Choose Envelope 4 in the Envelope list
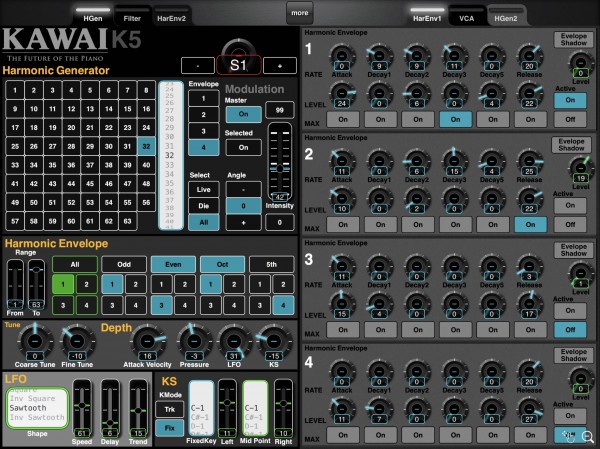 click(x=204, y=147)
